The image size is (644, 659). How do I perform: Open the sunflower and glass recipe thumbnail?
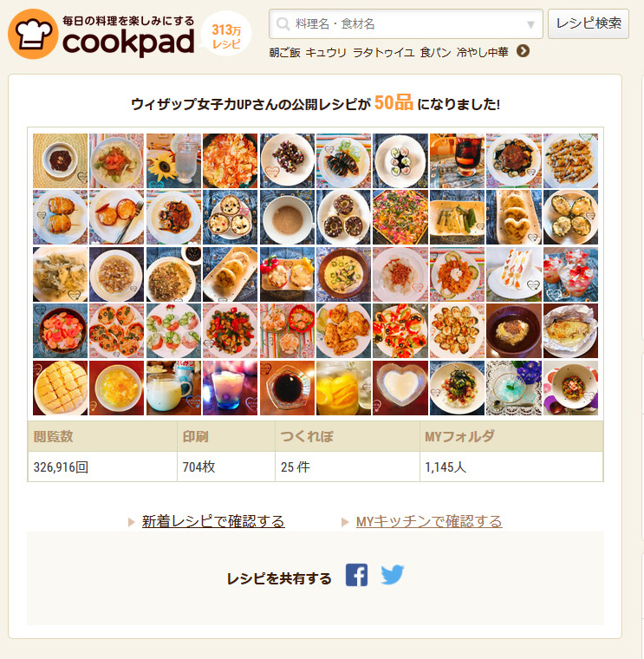173,161
